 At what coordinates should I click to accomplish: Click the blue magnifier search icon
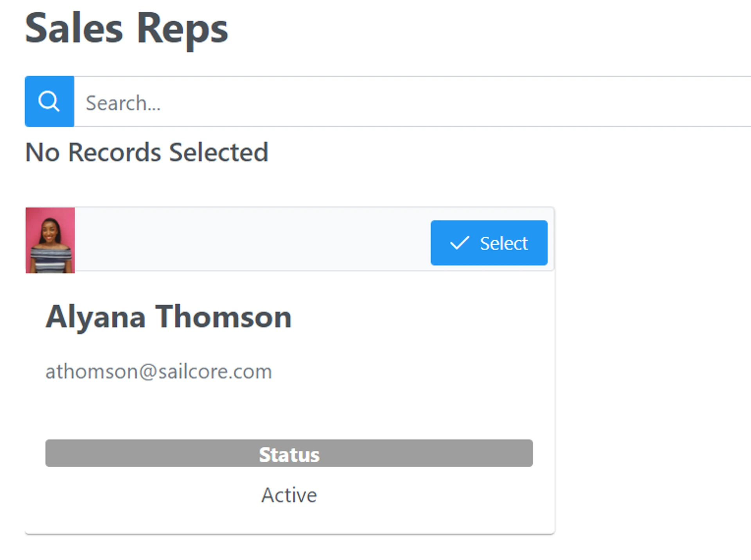tap(49, 101)
